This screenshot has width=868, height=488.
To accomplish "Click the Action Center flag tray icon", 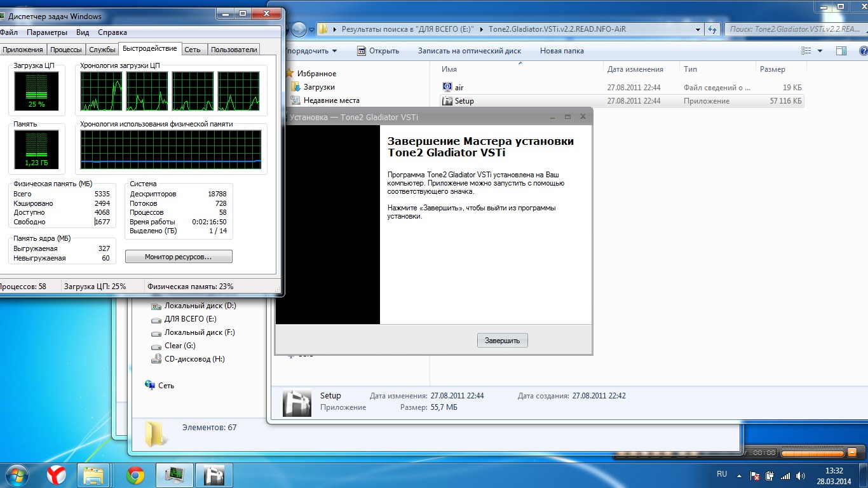I will pyautogui.click(x=756, y=475).
